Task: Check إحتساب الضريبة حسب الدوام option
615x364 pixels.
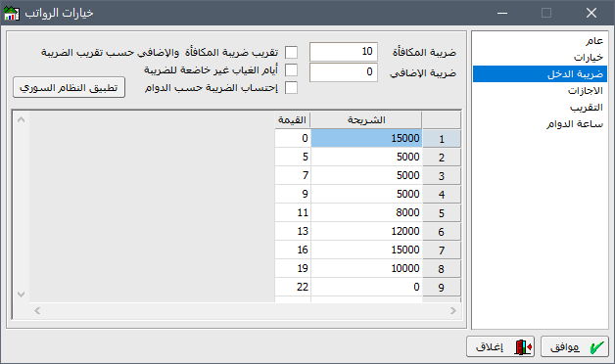Action: point(291,88)
